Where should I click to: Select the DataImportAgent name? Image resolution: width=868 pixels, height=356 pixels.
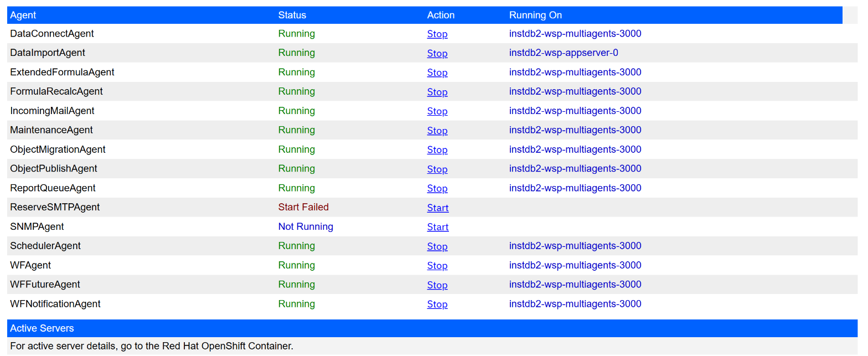click(x=48, y=53)
